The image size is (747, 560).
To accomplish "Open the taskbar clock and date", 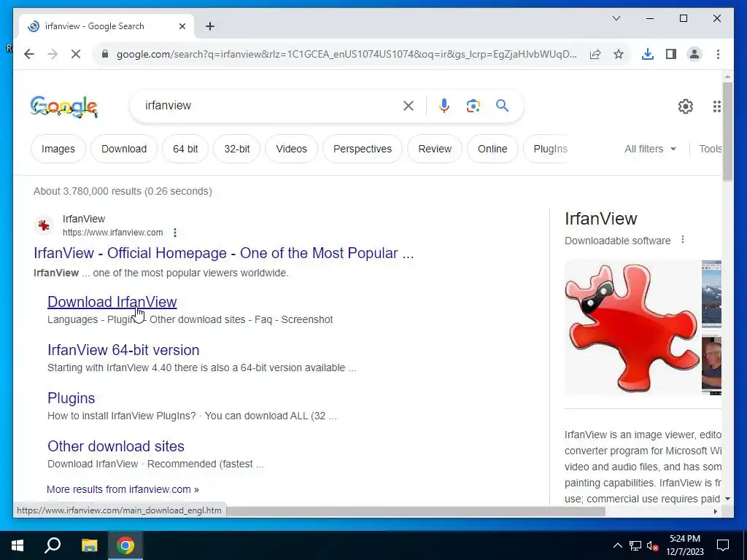I will 684,545.
